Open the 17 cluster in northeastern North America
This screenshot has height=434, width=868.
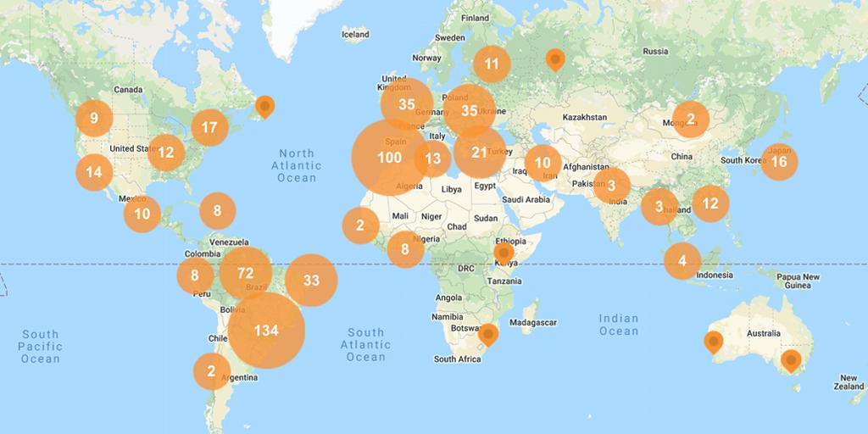(x=210, y=127)
